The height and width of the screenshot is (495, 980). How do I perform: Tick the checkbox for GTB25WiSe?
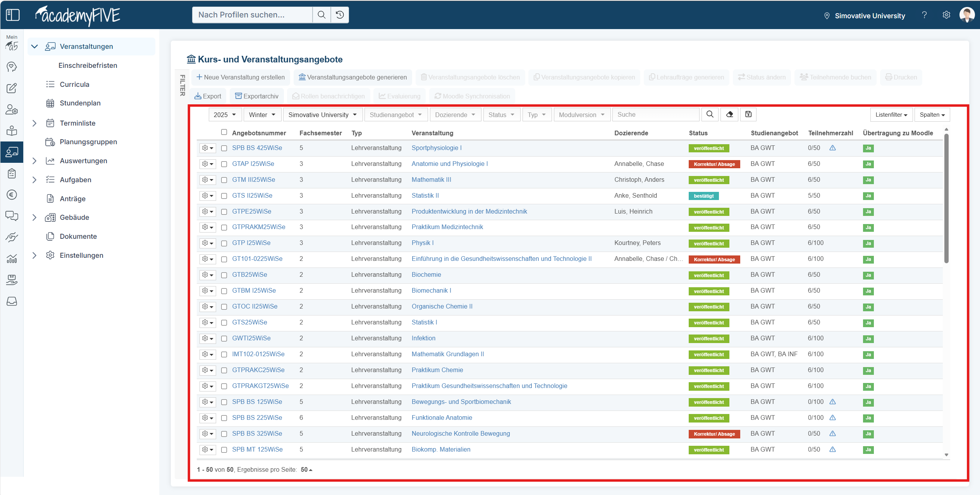click(224, 275)
